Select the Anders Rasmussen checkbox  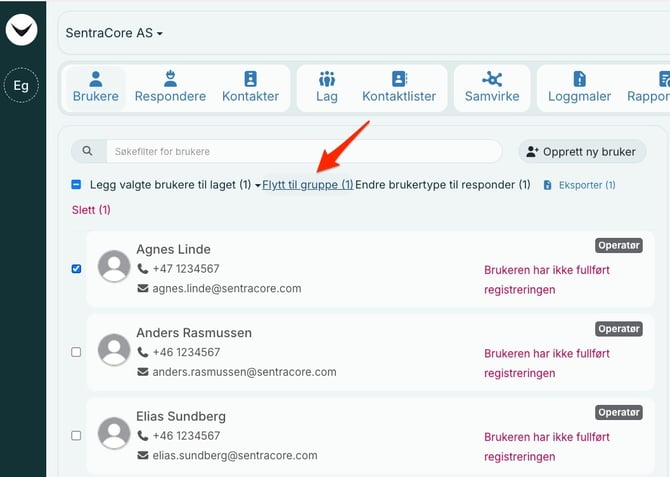(77, 352)
